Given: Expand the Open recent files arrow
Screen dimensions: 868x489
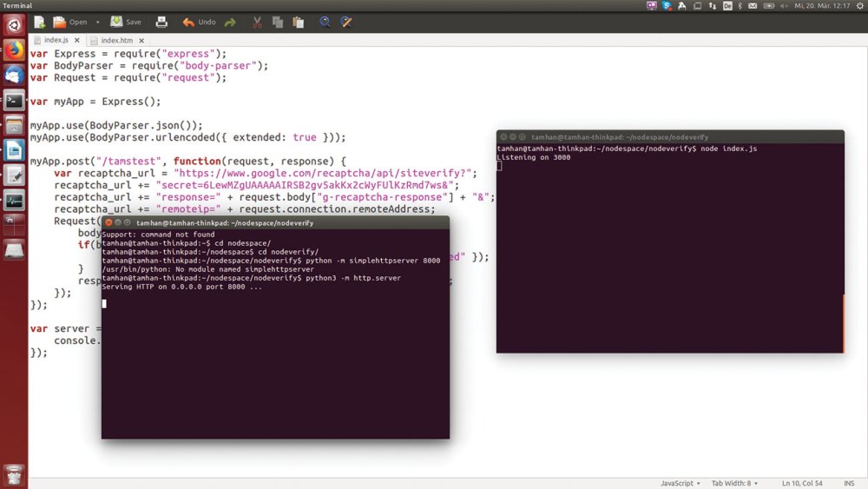Looking at the screenshot, I should tap(97, 23).
